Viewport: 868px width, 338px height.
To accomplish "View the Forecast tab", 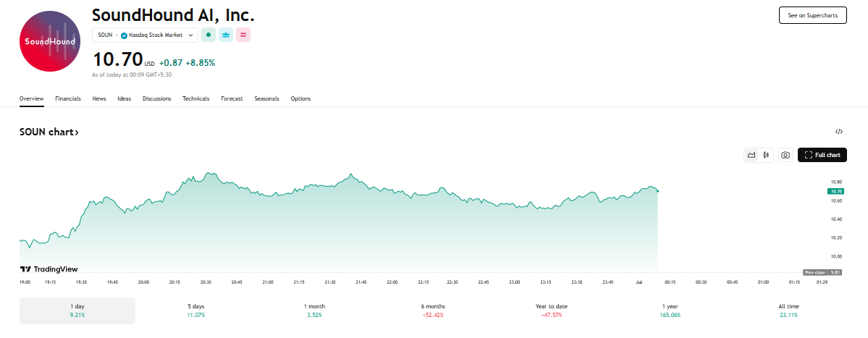I will pos(232,98).
